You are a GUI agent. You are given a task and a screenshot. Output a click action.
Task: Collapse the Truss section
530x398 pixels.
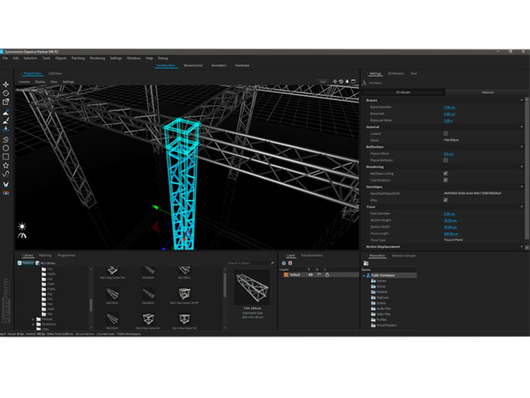[x=522, y=207]
